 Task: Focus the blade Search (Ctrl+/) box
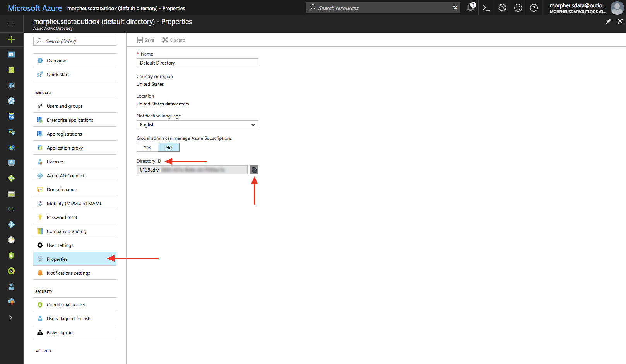tap(75, 41)
